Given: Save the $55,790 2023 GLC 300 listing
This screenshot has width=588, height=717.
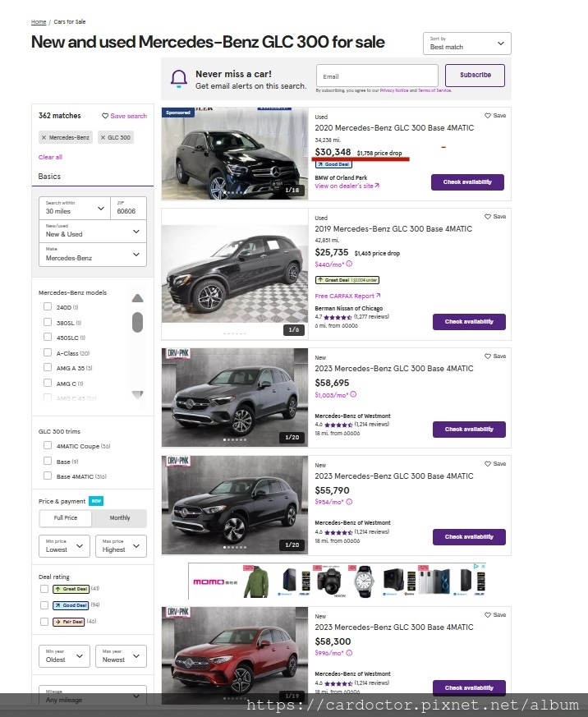Looking at the screenshot, I should click(x=488, y=464).
